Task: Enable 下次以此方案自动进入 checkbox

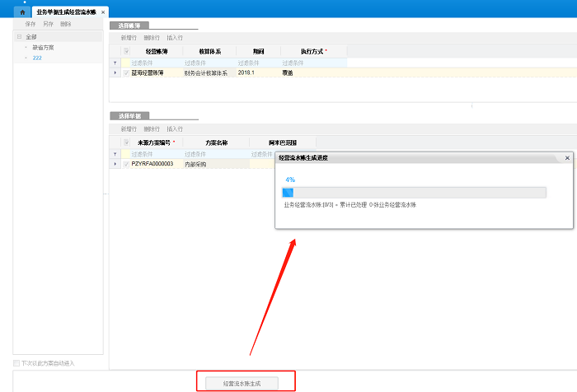Action: [16, 363]
